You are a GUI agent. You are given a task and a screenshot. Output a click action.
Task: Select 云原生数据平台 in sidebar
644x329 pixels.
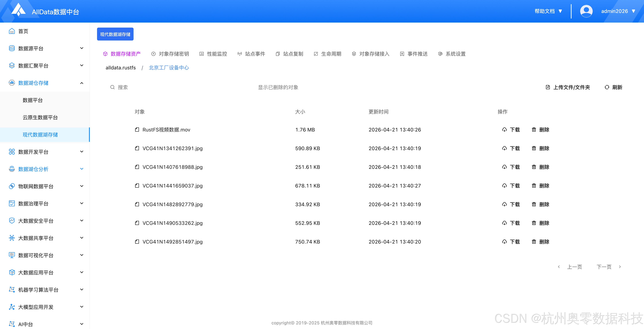40,117
